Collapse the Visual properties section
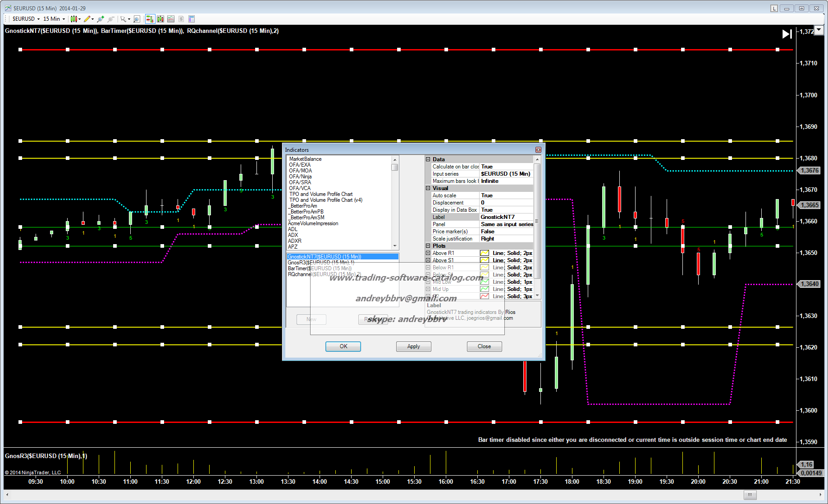Image resolution: width=828 pixels, height=504 pixels. tap(428, 188)
